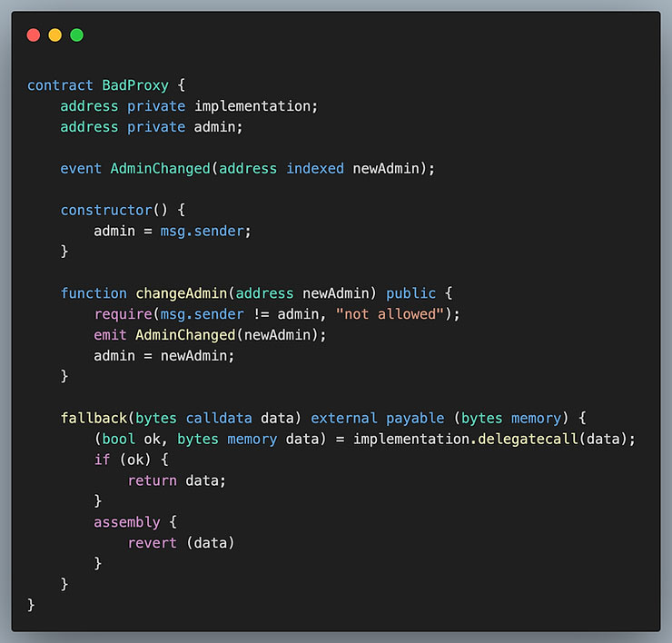Viewport: 672px width, 643px height.
Task: Click the AdminChanged event name in the event line
Action: pos(161,168)
